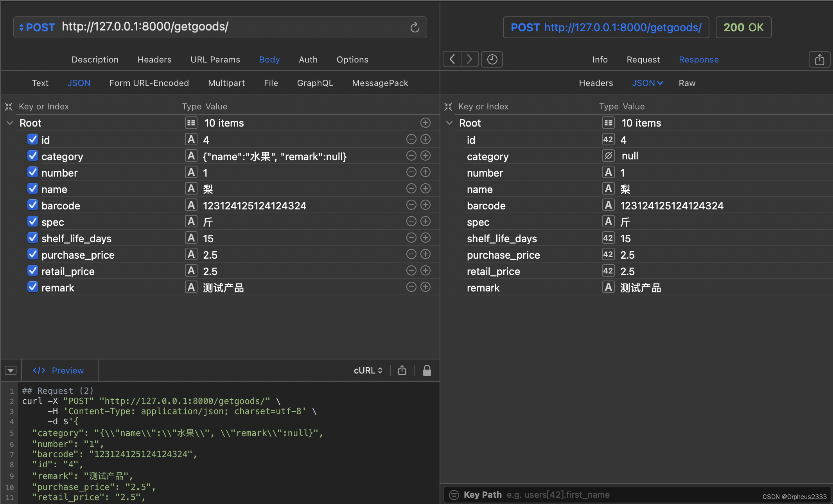The image size is (833, 504).
Task: Add item after remark row plus icon
Action: coord(425,287)
